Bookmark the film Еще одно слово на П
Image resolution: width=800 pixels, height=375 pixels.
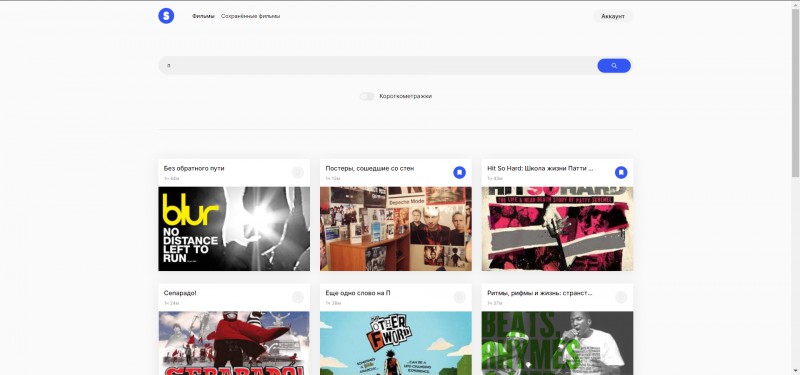[x=460, y=297]
